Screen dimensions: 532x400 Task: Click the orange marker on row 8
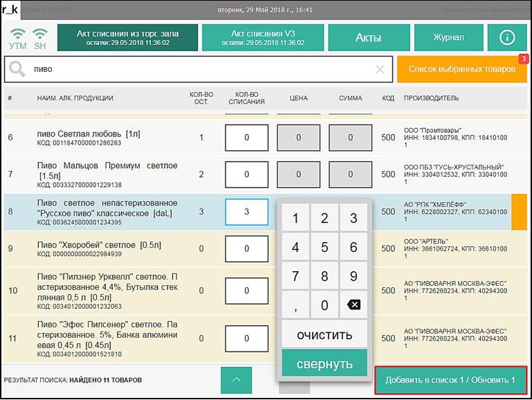519,211
